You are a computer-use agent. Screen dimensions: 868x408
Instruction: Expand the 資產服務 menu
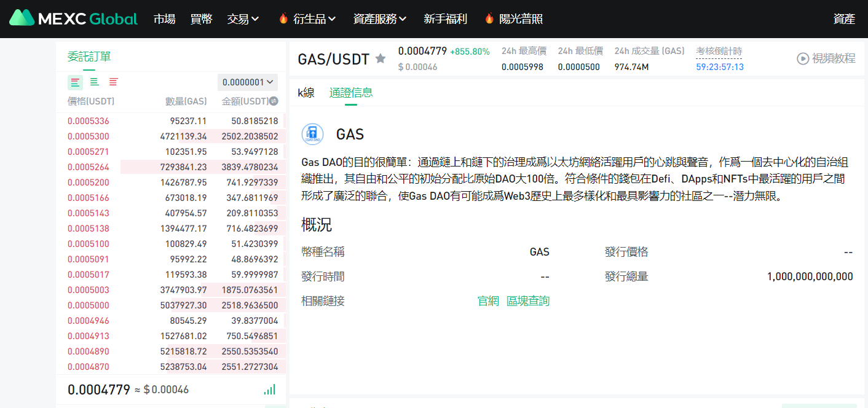point(380,19)
